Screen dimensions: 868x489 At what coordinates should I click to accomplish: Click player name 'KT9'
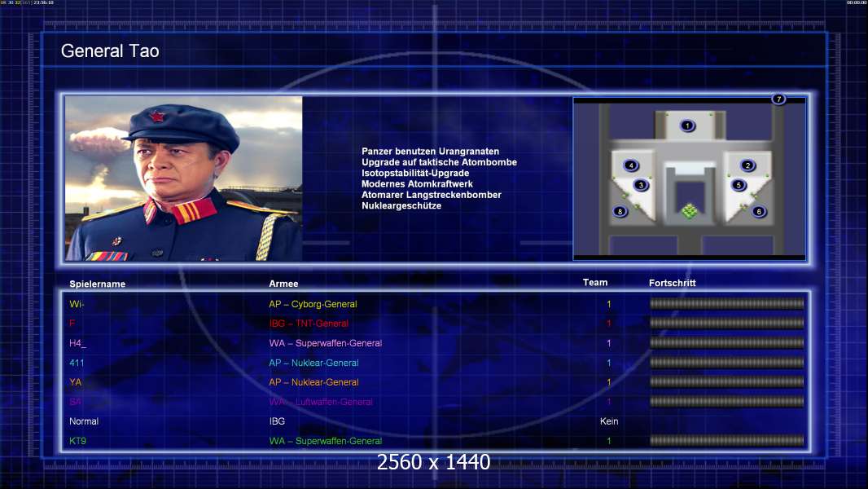click(x=77, y=441)
